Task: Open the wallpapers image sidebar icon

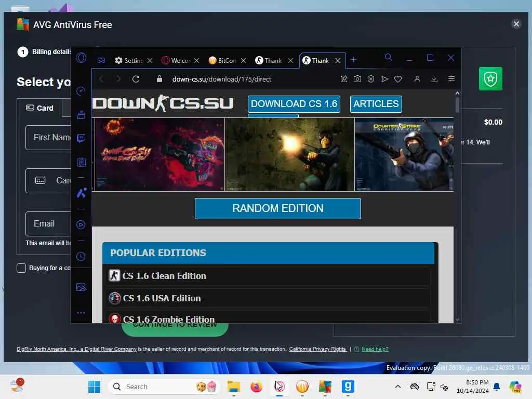Action: 81,287
